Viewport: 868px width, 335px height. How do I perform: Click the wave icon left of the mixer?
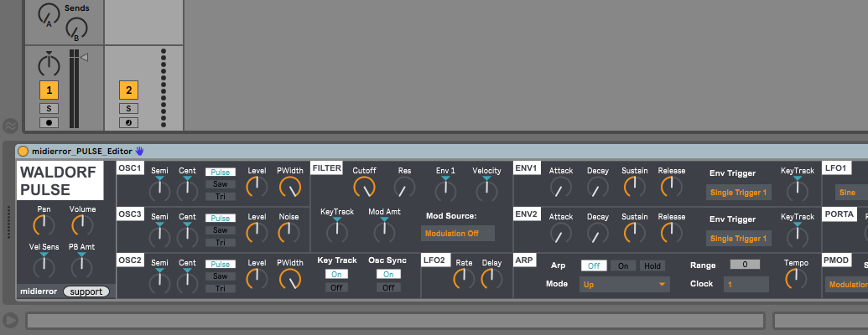(x=10, y=126)
